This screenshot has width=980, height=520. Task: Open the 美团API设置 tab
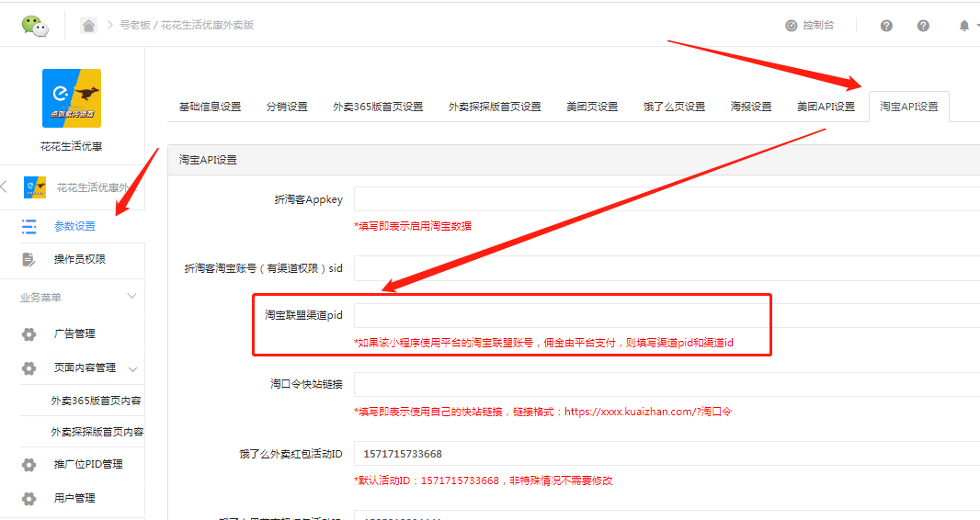coord(826,107)
